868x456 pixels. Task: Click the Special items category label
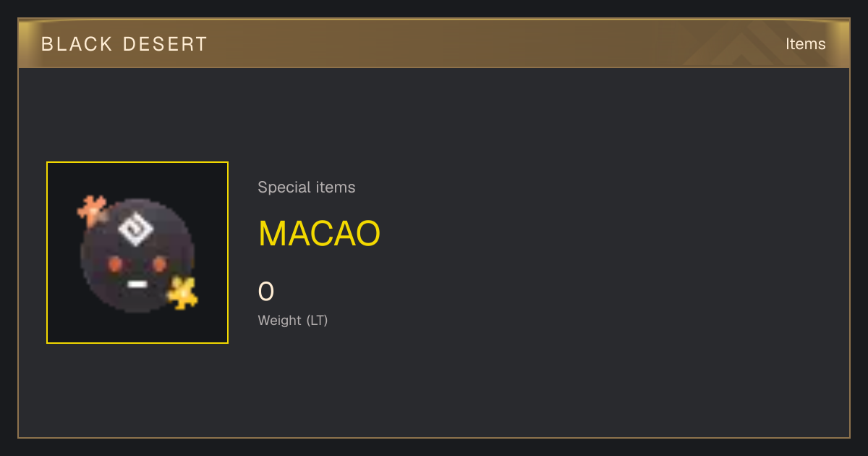307,187
